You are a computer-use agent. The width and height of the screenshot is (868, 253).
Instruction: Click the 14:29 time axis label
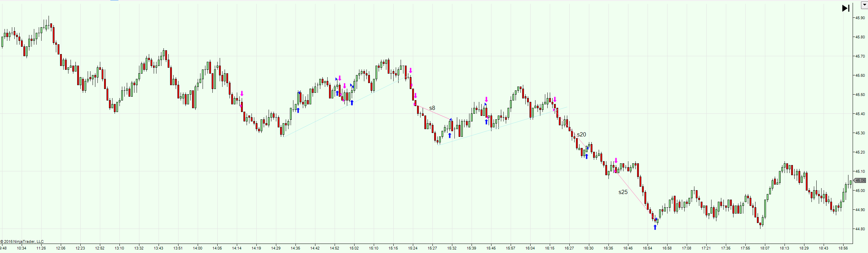(x=276, y=248)
